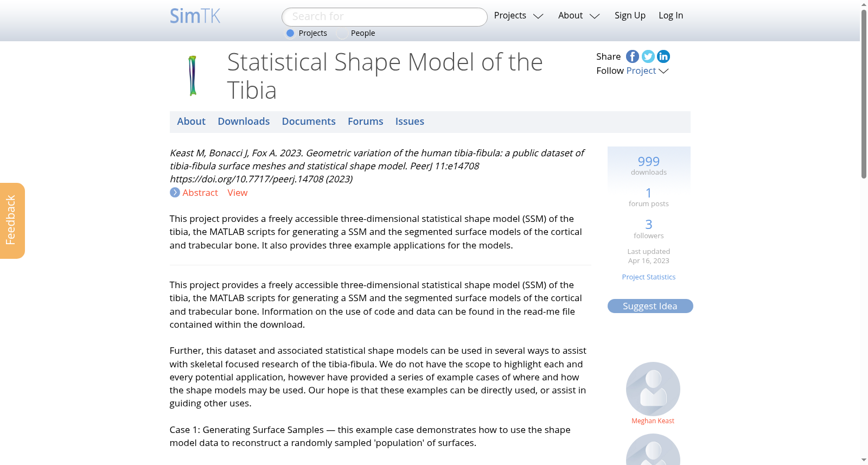
Task: Share project on LinkedIn icon
Action: tap(663, 56)
